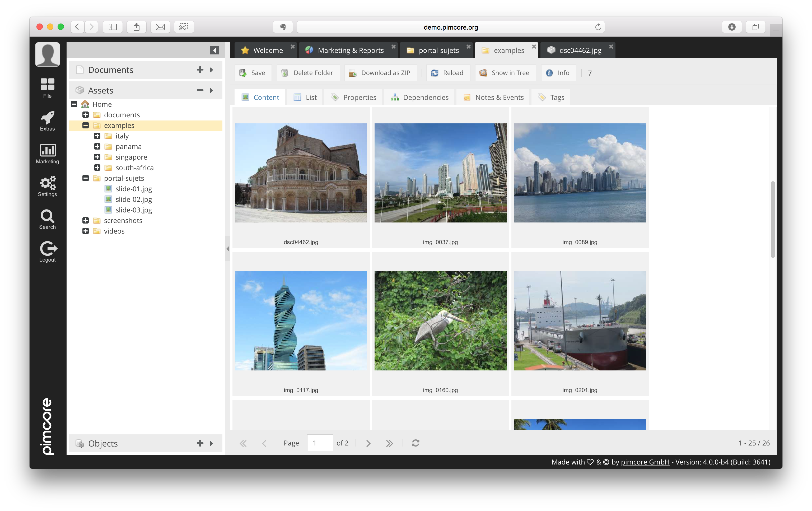The image size is (812, 511).
Task: Open the Extras rocket menu
Action: pyautogui.click(x=47, y=121)
